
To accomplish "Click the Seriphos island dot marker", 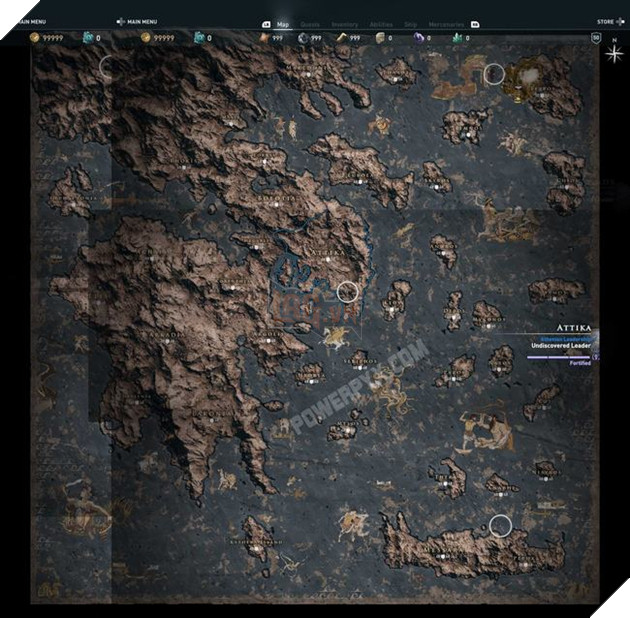I will coord(359,368).
